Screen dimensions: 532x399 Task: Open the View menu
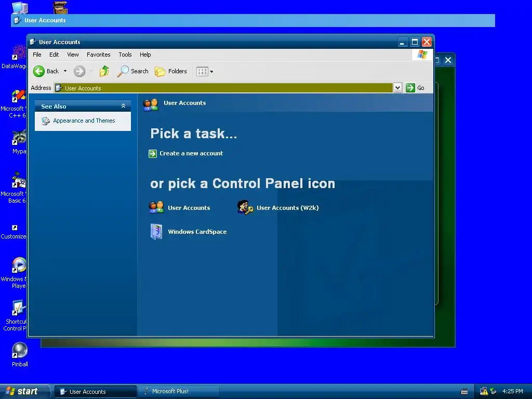coord(73,55)
